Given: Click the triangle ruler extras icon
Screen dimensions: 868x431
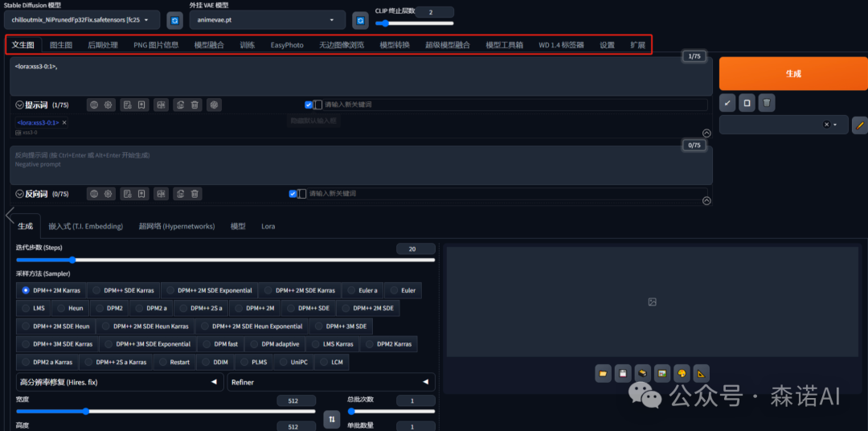Looking at the screenshot, I should point(702,373).
